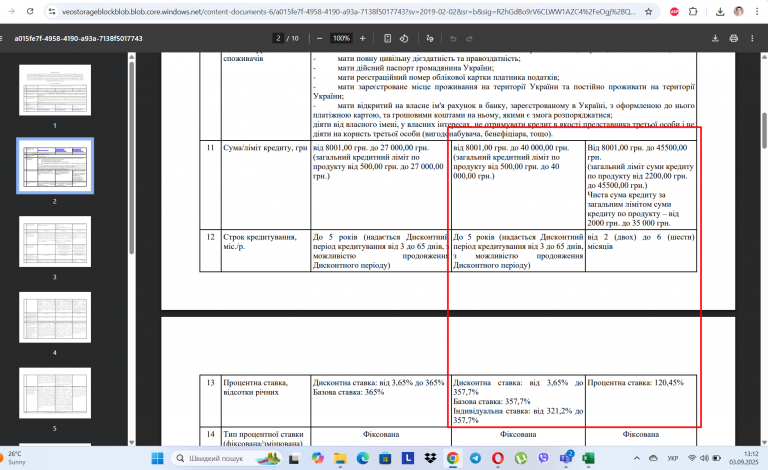
Task: Open page 5 thumbnail
Action: click(x=55, y=393)
